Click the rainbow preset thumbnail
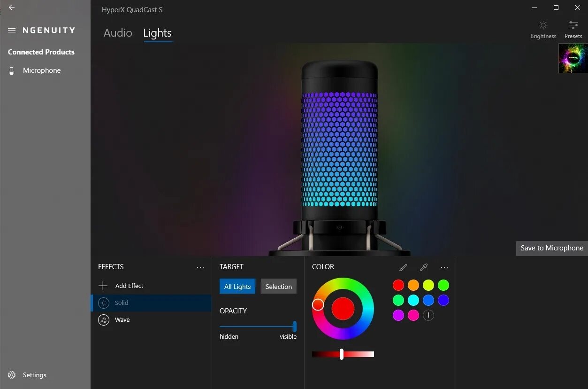 (x=573, y=58)
